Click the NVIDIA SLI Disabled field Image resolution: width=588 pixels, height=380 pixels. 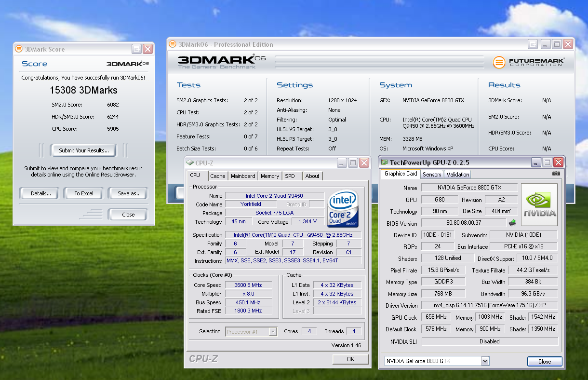[489, 341]
